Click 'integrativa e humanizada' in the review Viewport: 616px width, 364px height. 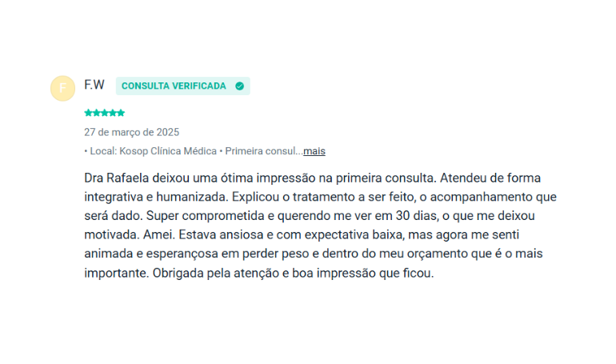[x=156, y=197]
